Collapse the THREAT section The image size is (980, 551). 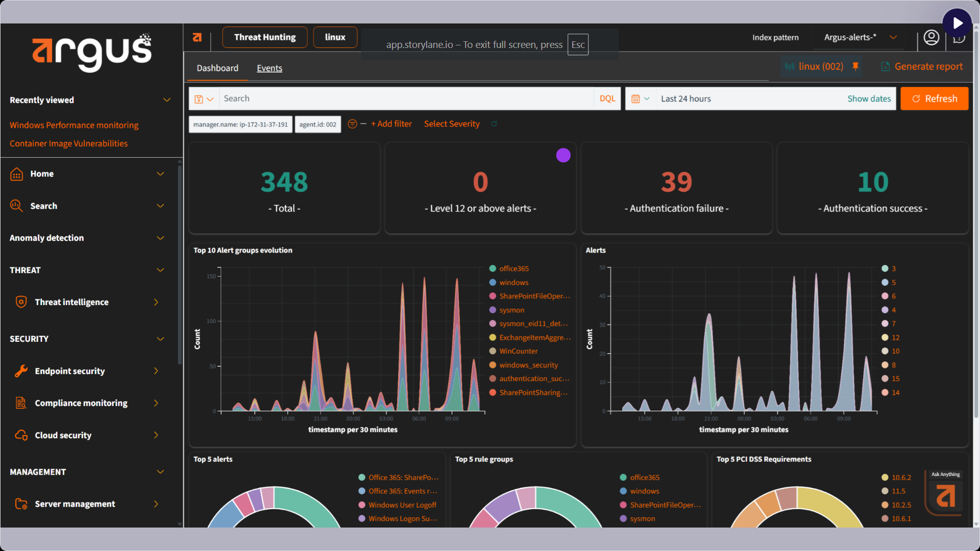pos(160,270)
